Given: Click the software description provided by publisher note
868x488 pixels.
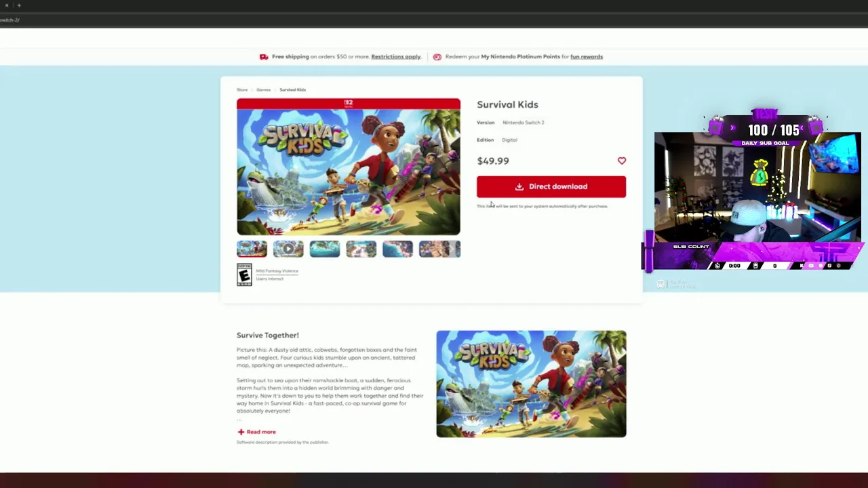Looking at the screenshot, I should point(282,442).
